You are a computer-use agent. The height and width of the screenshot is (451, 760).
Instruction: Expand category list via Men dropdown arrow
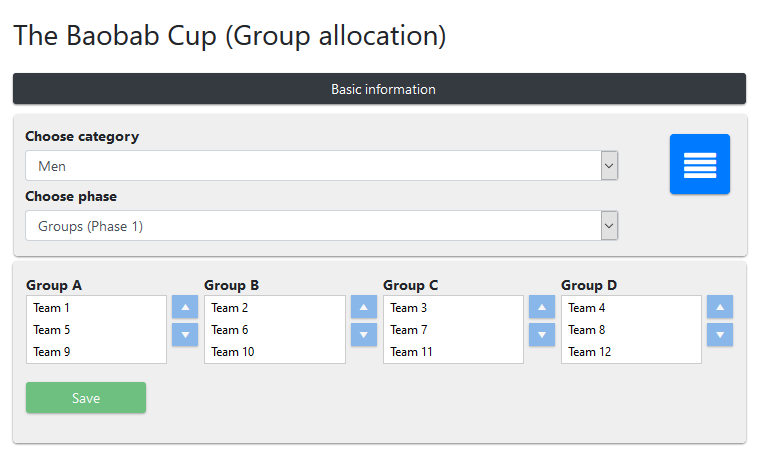tap(609, 166)
